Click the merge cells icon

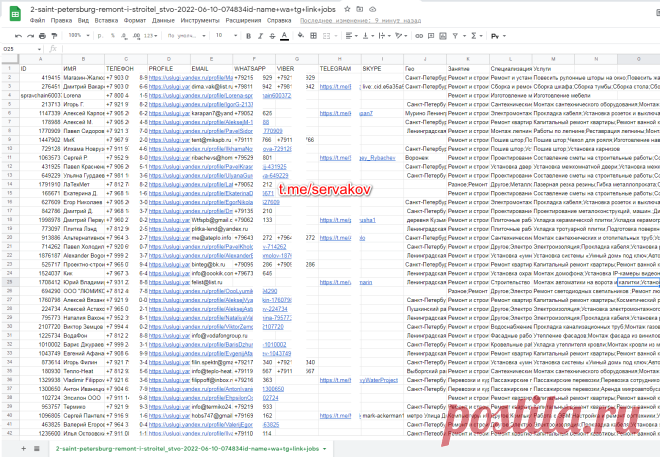pyautogui.click(x=326, y=36)
